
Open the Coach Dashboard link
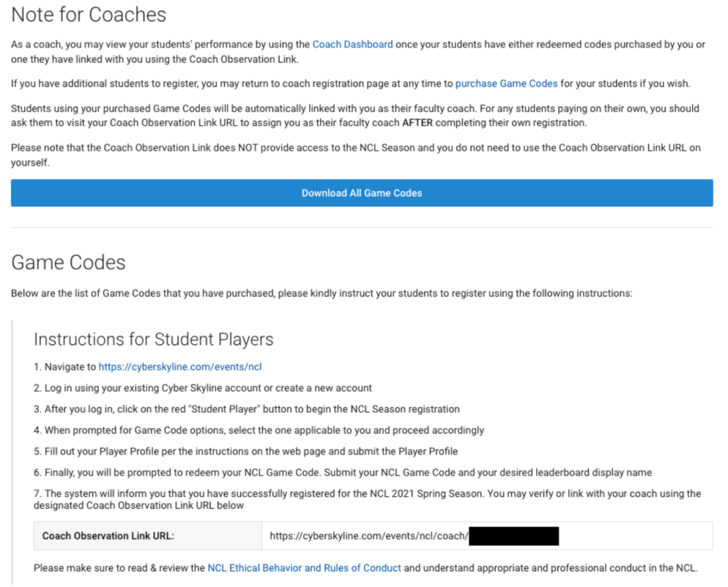tap(353, 44)
